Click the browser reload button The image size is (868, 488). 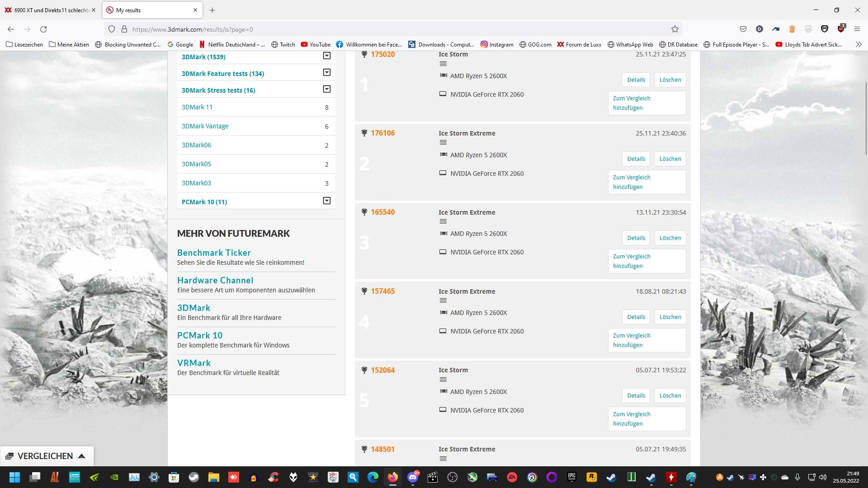(x=43, y=29)
